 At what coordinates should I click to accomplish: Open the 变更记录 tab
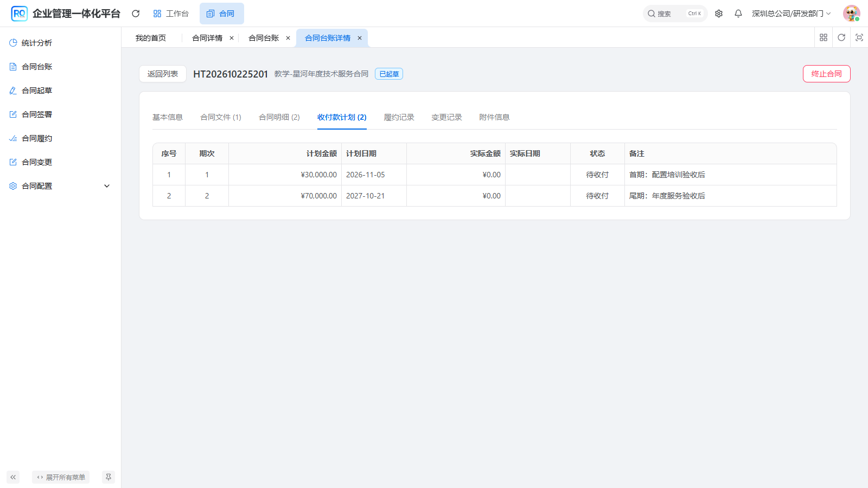click(446, 117)
